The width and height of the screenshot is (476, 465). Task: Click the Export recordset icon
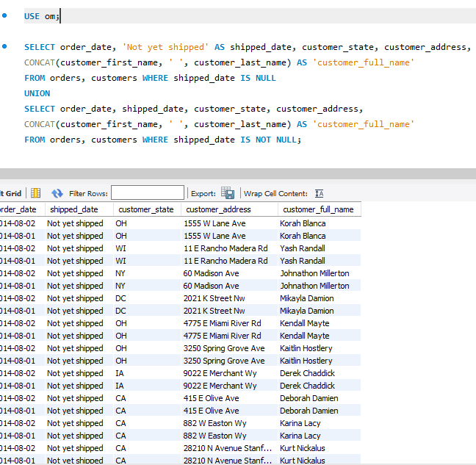tap(228, 193)
